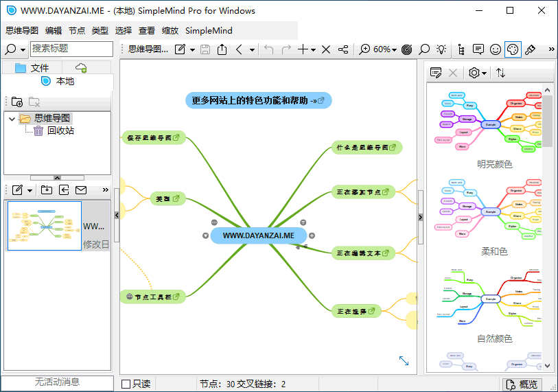Screen dimensions: 558x392
Task: Open the 类型 menu
Action: (100, 31)
